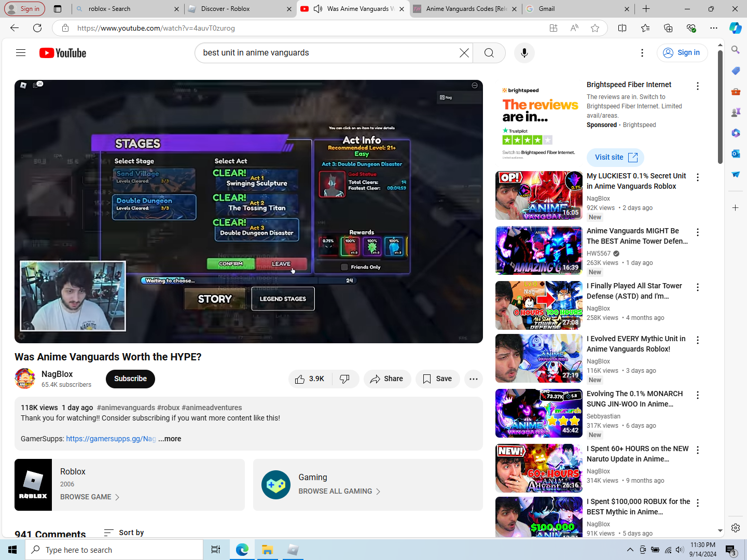
Task: Open a new browser tab
Action: [x=646, y=9]
